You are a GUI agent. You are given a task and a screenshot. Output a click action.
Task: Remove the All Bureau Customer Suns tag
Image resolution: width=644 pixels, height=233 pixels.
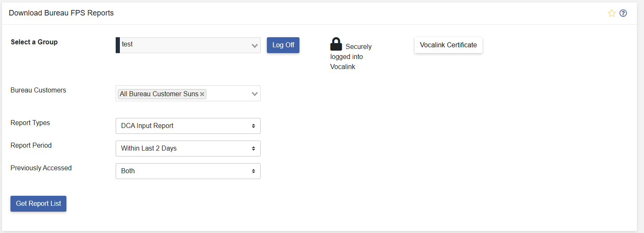(203, 94)
